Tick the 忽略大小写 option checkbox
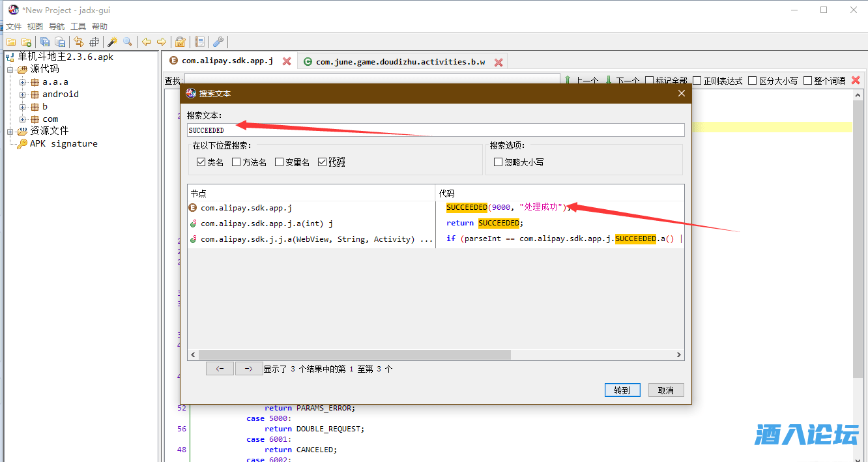This screenshot has height=462, width=868. point(499,162)
